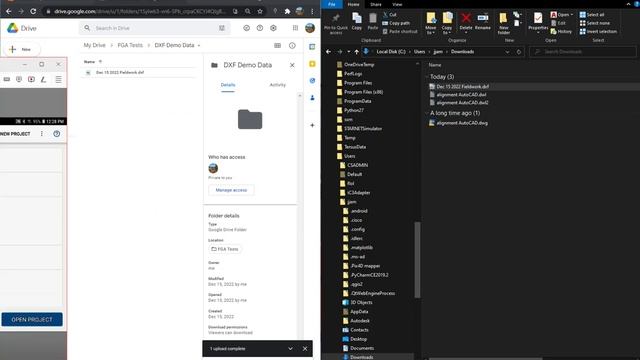The height and width of the screenshot is (360, 640).
Task: Open the Google apps grid
Action: point(295,28)
